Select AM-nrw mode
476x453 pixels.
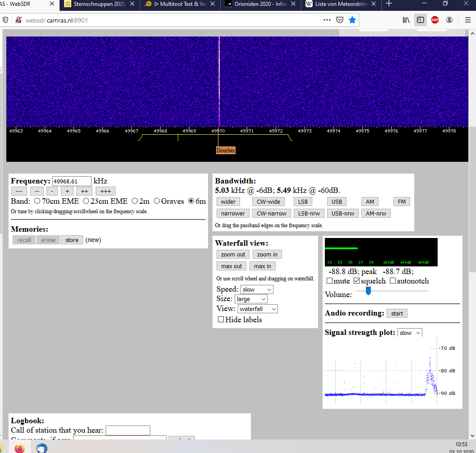click(376, 214)
